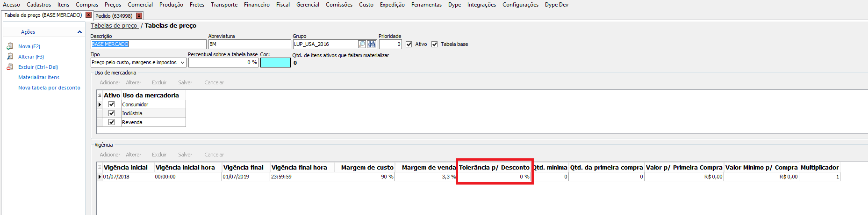Open the Fretes menu

click(197, 5)
